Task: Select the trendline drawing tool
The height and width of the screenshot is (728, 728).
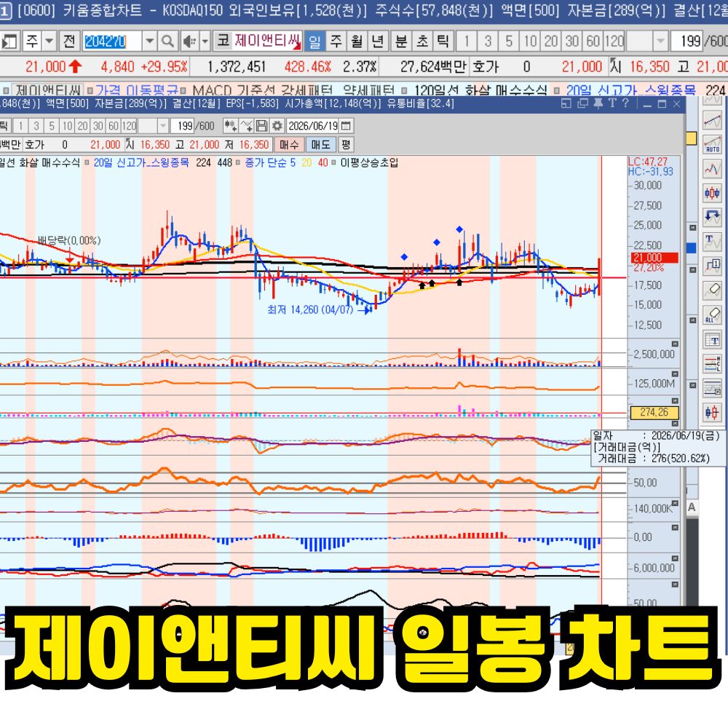Action: tap(712, 121)
